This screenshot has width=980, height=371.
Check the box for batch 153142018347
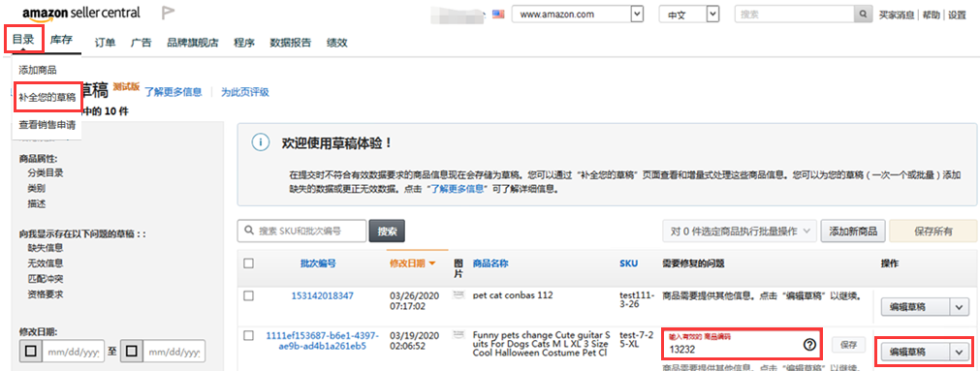pyautogui.click(x=249, y=295)
